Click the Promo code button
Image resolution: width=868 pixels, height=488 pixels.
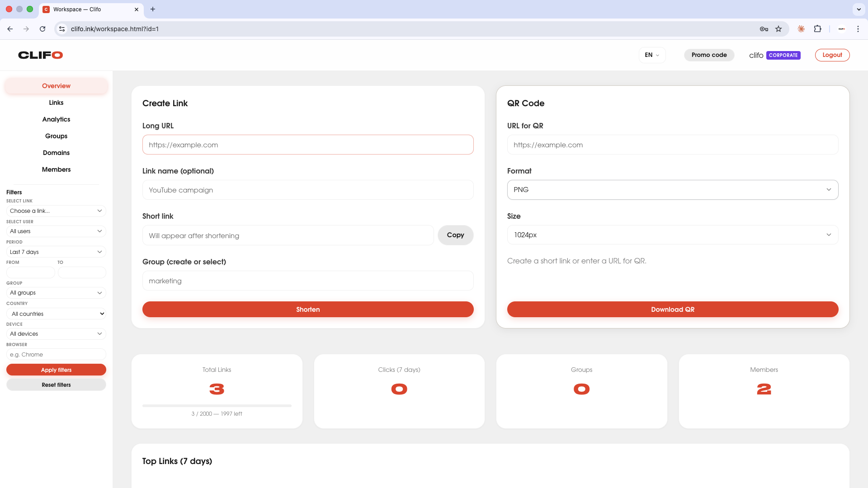[709, 55]
